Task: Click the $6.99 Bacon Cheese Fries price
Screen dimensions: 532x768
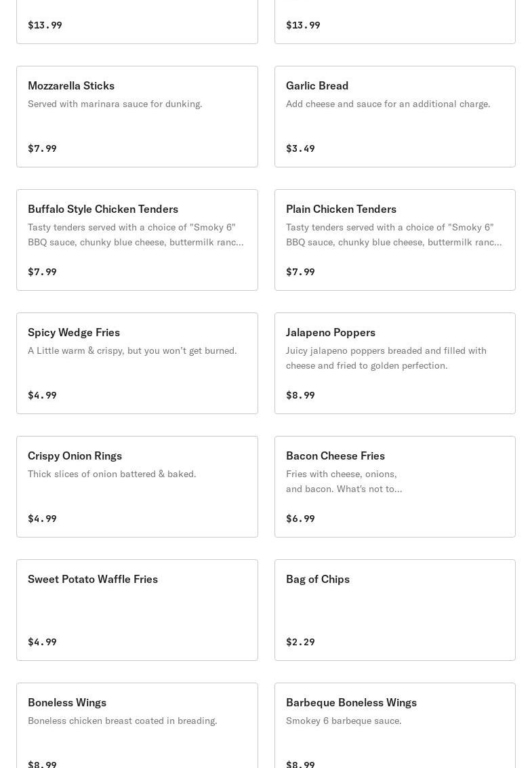Action: pos(300,519)
